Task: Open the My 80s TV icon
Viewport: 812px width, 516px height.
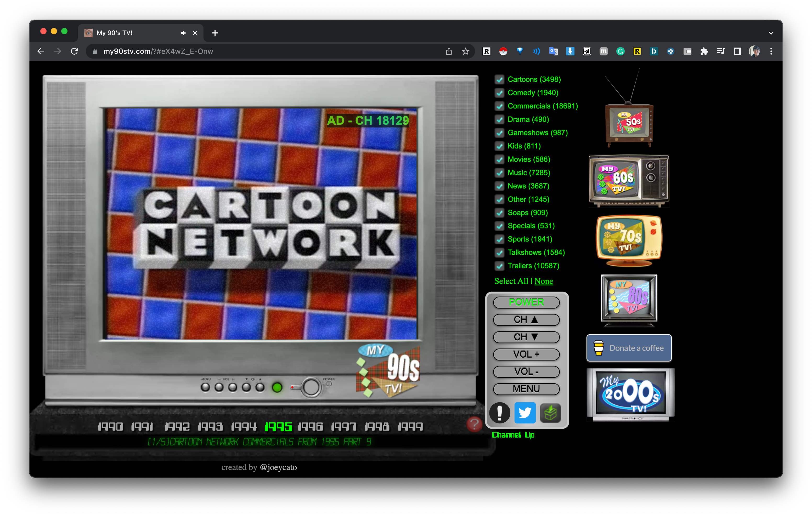Action: point(629,300)
